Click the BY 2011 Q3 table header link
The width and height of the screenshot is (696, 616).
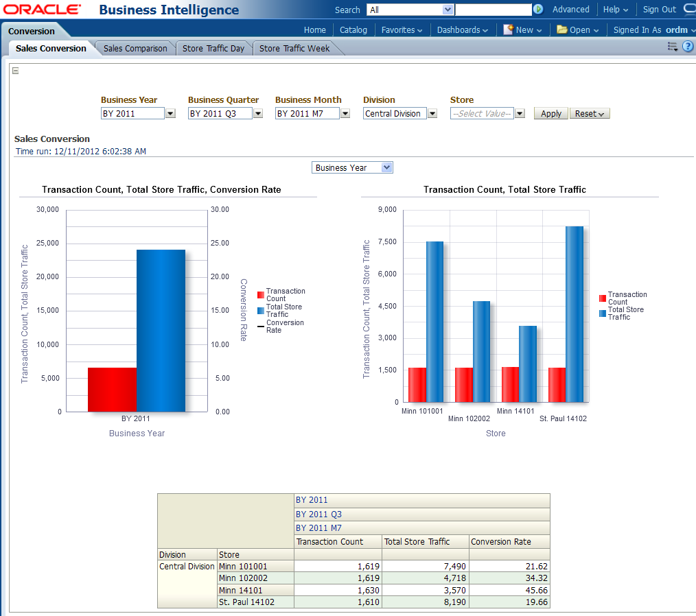coord(318,514)
